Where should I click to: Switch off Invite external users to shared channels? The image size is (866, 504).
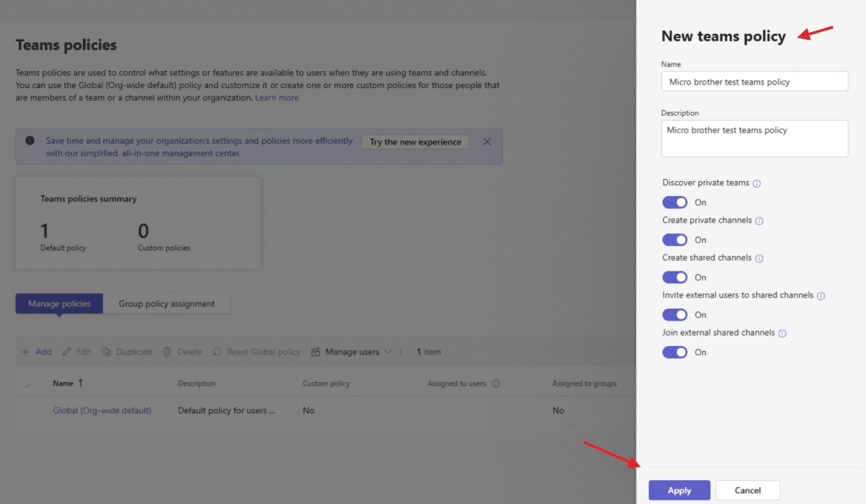coord(675,315)
